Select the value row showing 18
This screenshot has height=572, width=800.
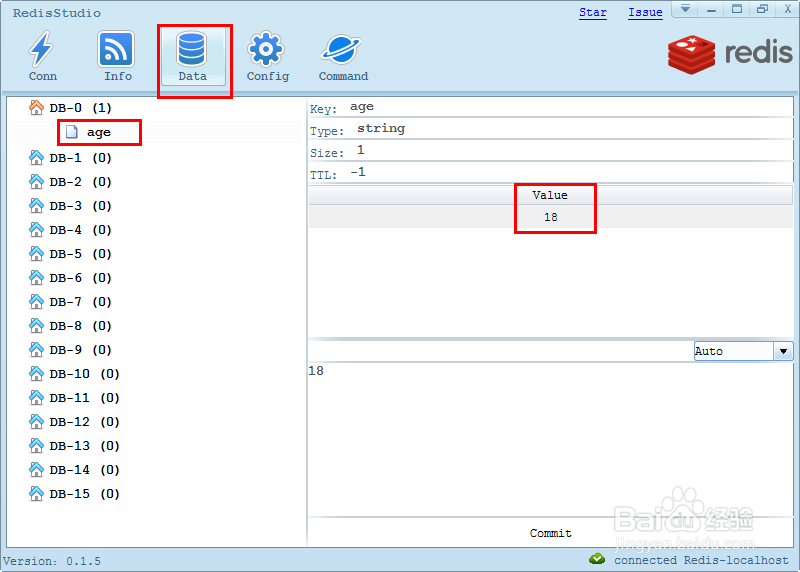551,217
